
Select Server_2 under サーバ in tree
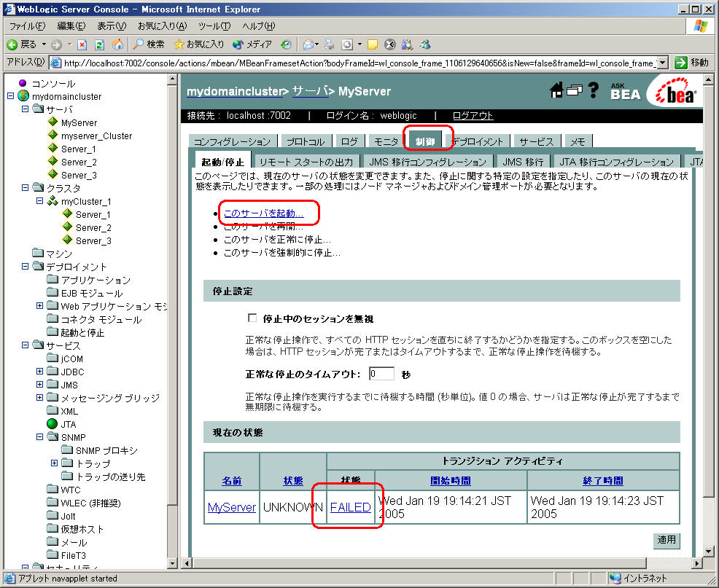tap(79, 162)
